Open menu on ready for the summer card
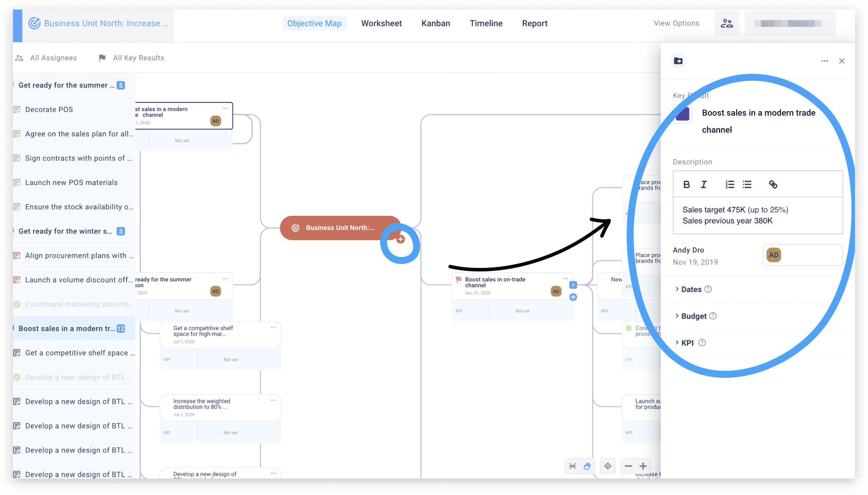868x495 pixels. point(225,279)
